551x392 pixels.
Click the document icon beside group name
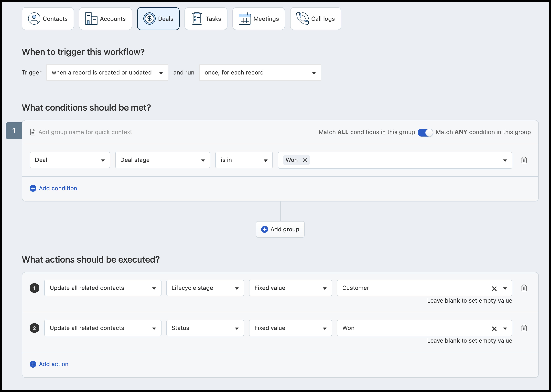pyautogui.click(x=33, y=132)
